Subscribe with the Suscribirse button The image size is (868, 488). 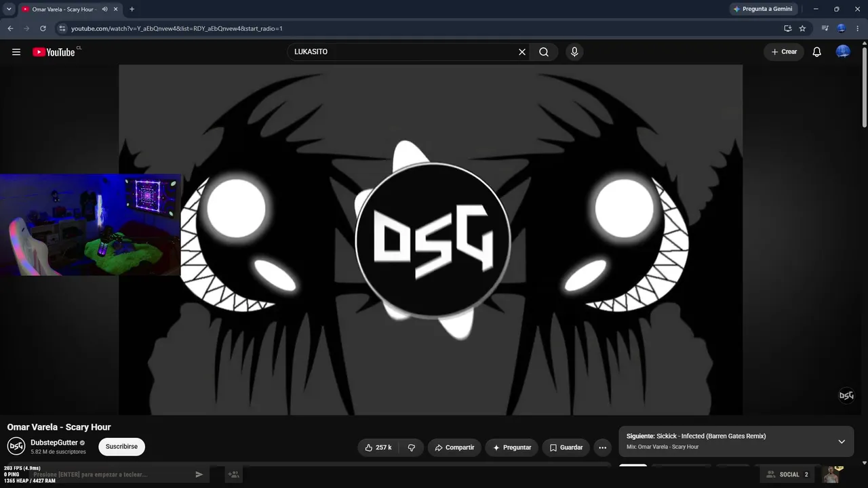121,447
